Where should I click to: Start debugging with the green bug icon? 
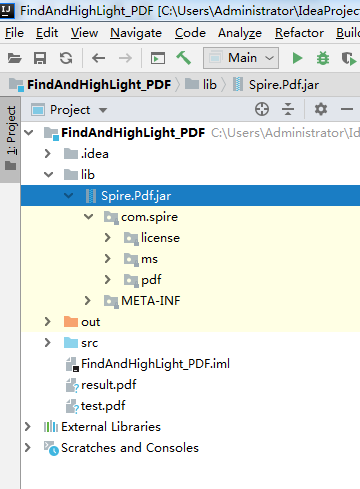point(323,58)
